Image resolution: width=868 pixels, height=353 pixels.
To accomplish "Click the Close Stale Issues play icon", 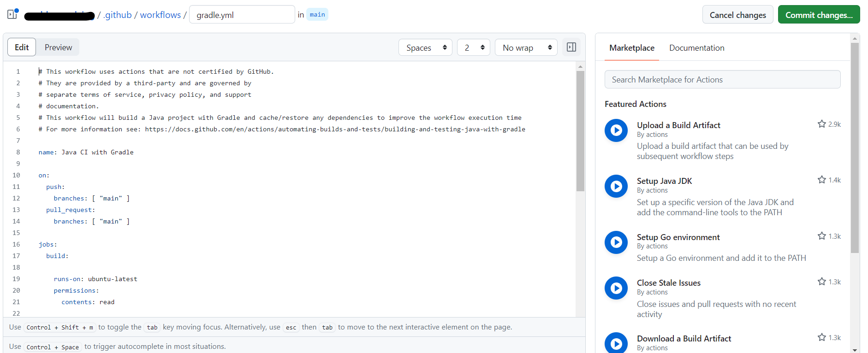I will (616, 288).
